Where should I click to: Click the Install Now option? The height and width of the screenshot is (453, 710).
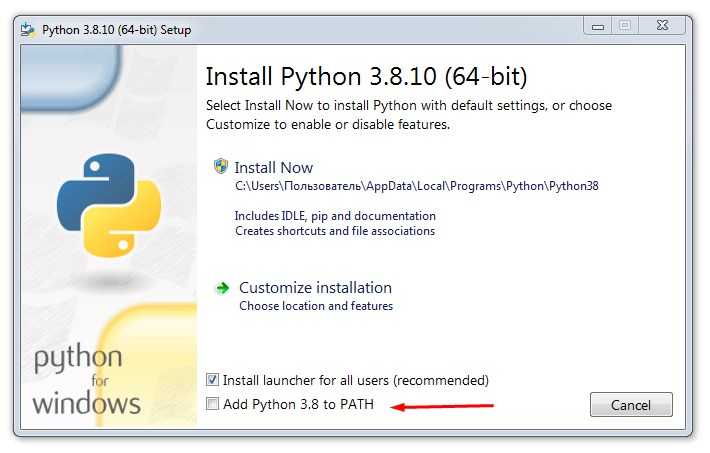tap(273, 168)
